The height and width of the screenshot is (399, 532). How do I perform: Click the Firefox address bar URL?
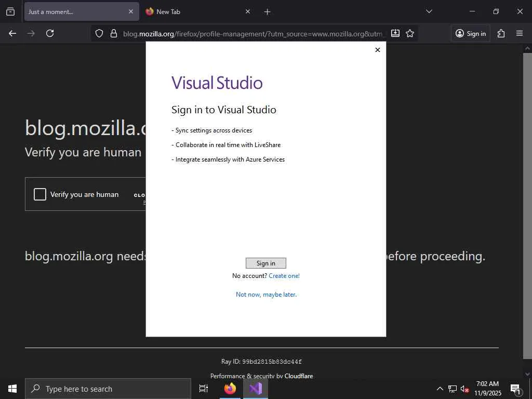[x=253, y=34]
